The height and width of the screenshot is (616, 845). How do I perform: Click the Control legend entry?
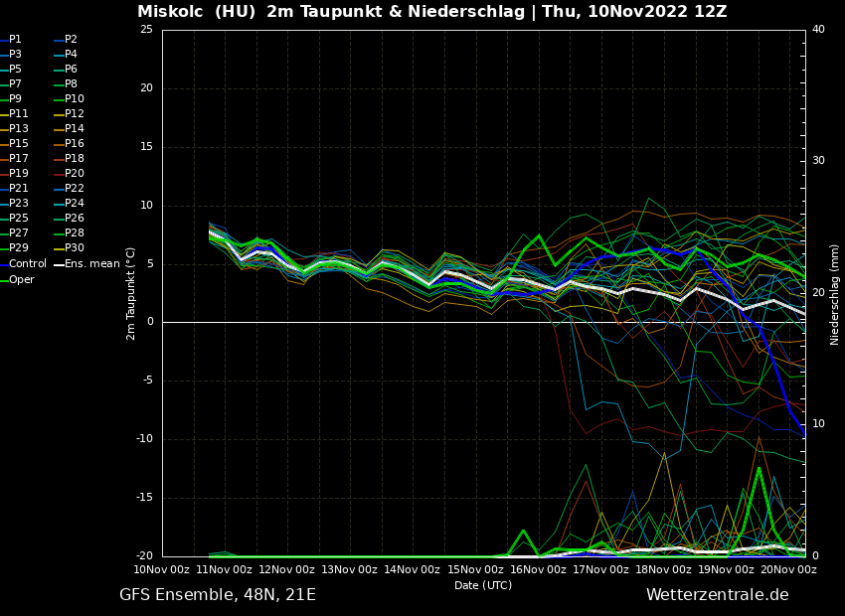27,264
